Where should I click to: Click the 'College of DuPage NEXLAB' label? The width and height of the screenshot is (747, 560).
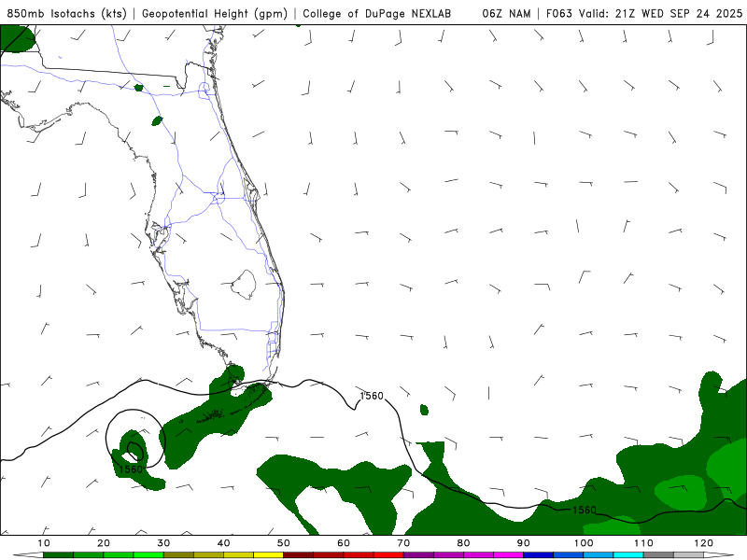click(x=376, y=13)
